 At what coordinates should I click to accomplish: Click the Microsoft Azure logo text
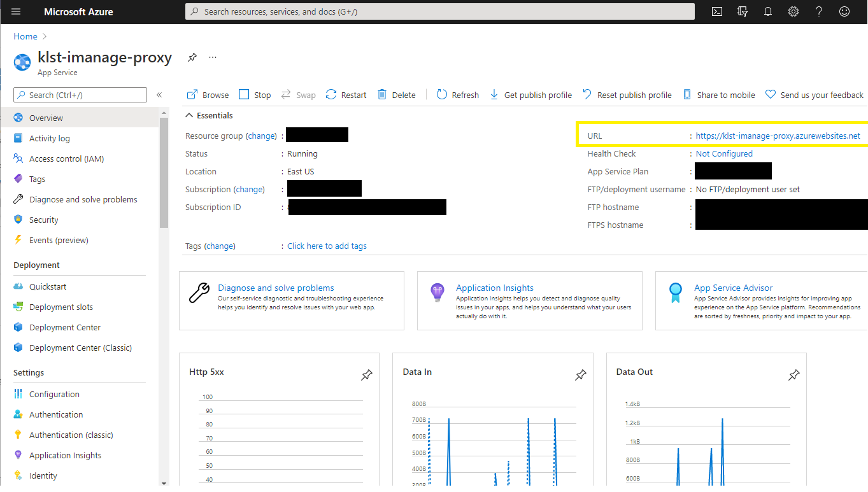[x=78, y=11]
